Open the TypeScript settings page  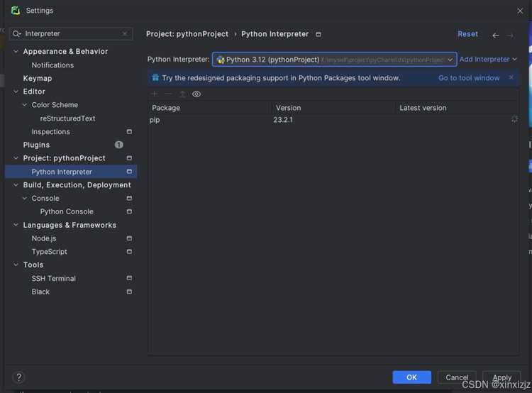click(49, 252)
